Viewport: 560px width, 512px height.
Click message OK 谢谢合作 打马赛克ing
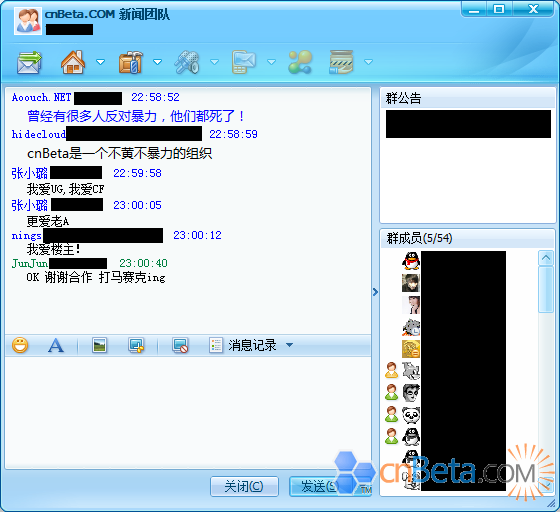click(x=96, y=277)
